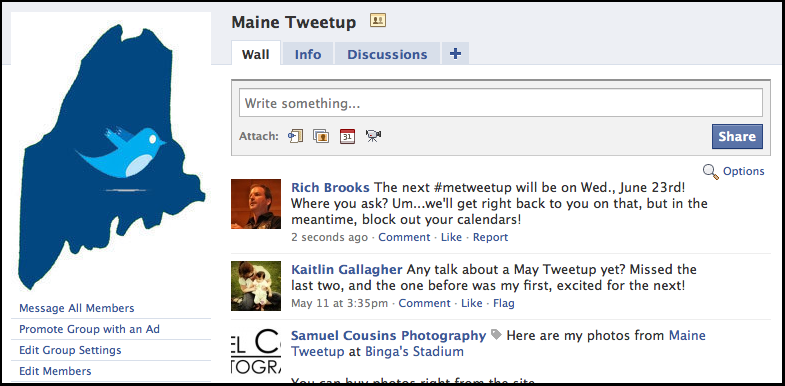
Task: Attach a photo with the photo icon
Action: 321,136
